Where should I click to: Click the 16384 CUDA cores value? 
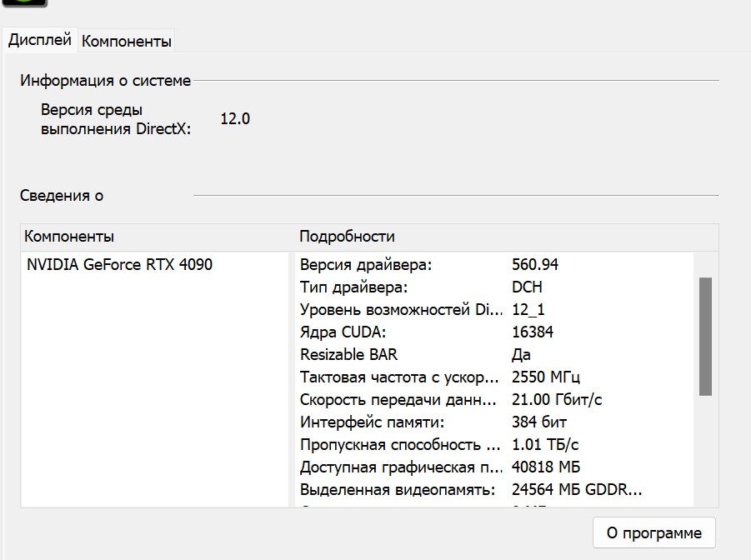[x=533, y=332]
